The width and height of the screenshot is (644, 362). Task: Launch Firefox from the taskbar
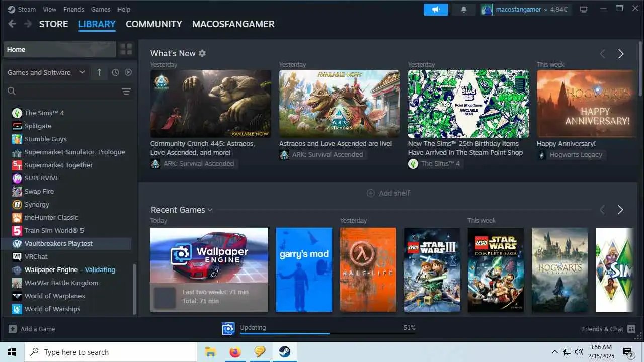click(x=235, y=352)
